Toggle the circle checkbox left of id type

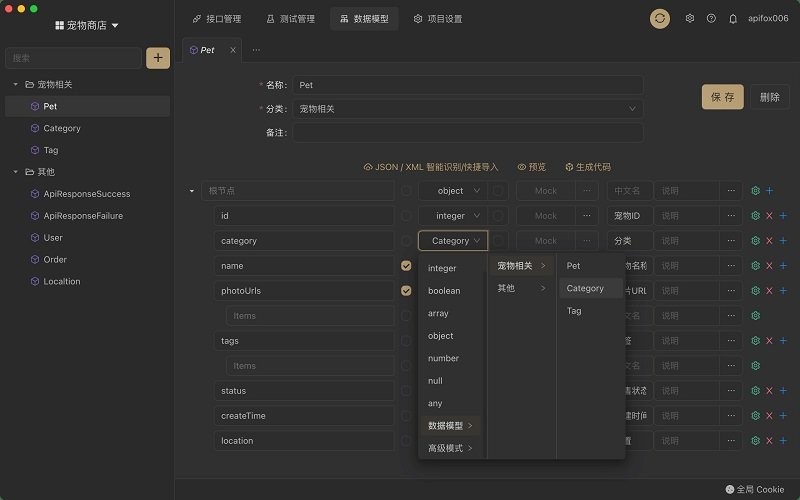click(x=406, y=216)
